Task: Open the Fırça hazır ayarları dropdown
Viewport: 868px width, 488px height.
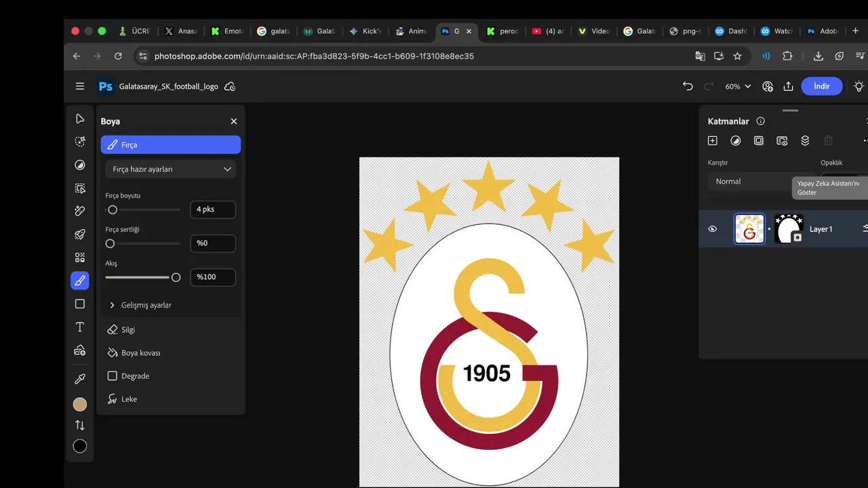Action: (171, 169)
